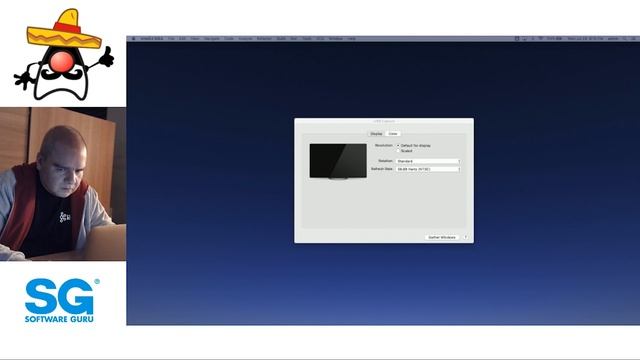640x360 pixels.
Task: Open the Help menu in menu bar
Action: [x=351, y=39]
